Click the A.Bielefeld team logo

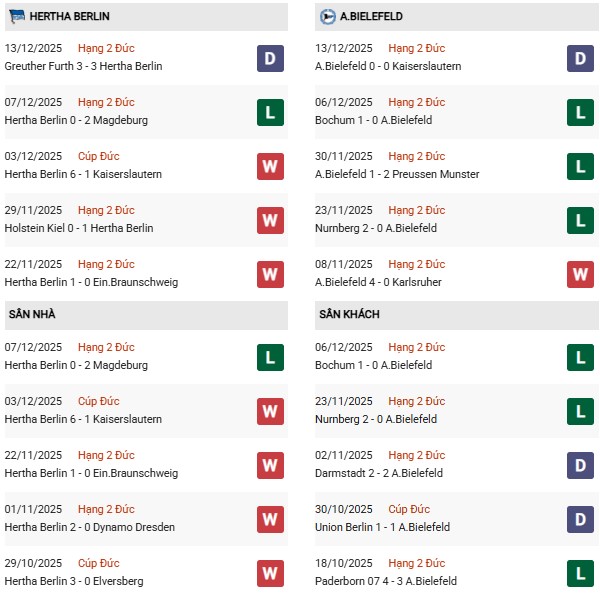(x=327, y=17)
